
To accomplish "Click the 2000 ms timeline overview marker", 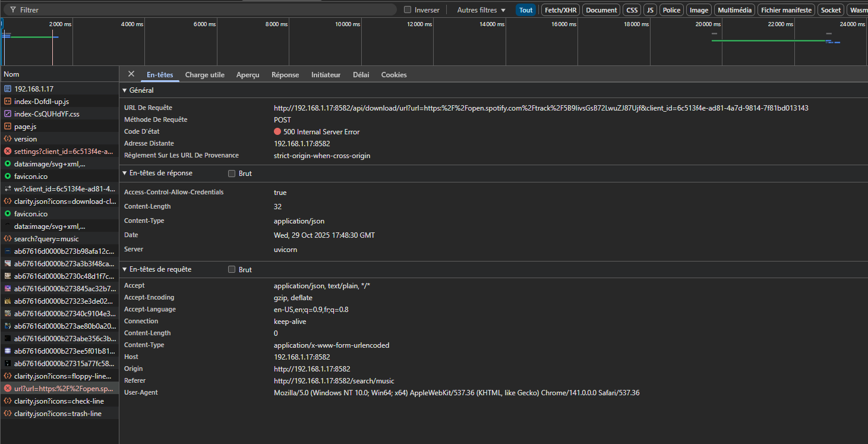I will [x=60, y=24].
